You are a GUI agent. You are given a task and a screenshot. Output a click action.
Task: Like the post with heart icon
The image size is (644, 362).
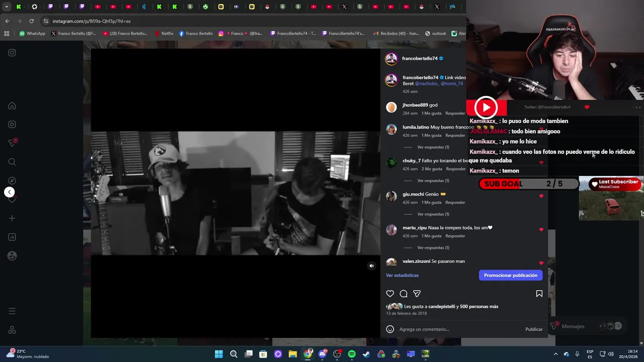click(x=390, y=294)
